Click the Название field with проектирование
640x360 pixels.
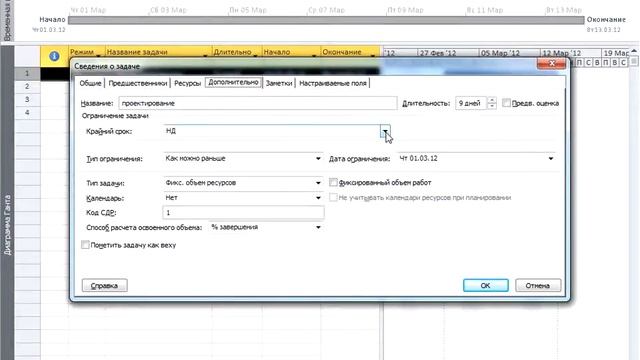[x=258, y=103]
